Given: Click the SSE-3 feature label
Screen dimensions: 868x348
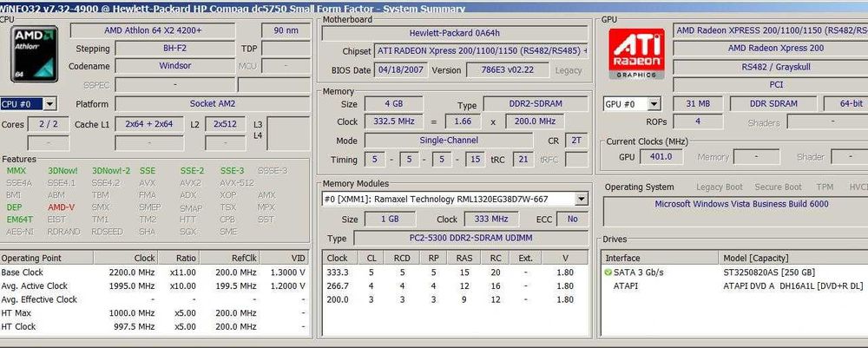Looking at the screenshot, I should point(232,171).
